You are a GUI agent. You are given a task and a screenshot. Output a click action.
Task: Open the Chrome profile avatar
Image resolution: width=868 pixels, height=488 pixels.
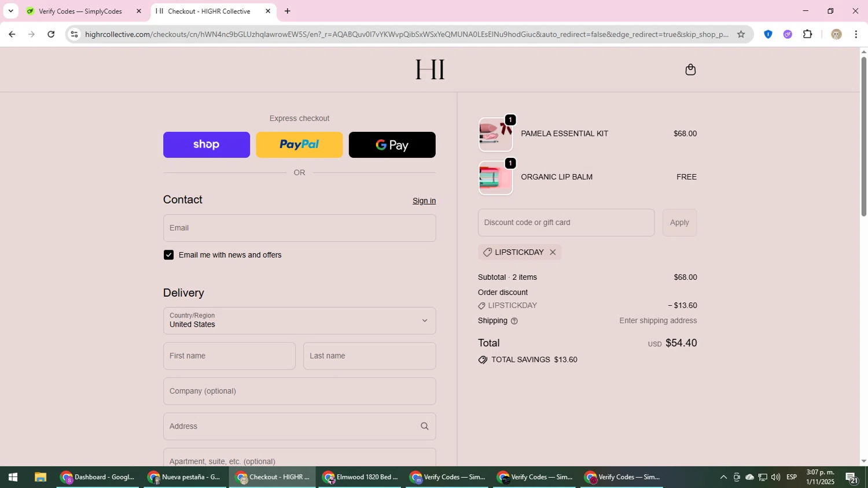[836, 34]
